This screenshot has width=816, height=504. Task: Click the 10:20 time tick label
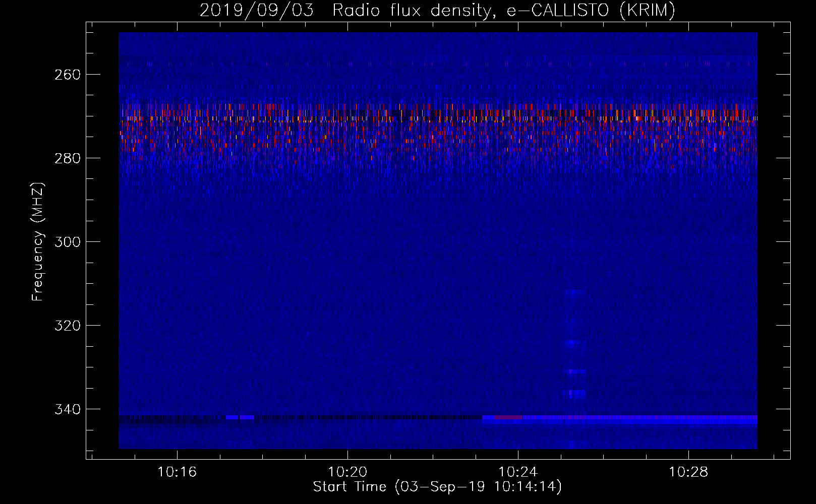point(347,472)
